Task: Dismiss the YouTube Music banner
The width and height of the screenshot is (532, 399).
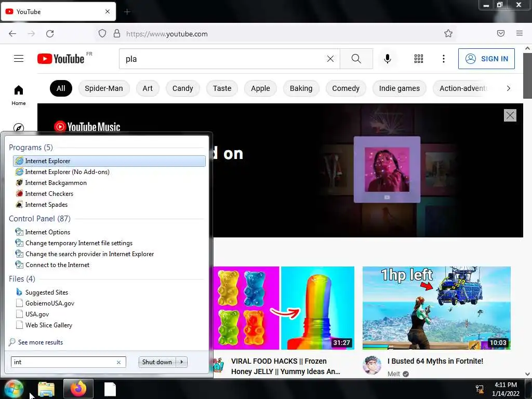Action: point(510,115)
